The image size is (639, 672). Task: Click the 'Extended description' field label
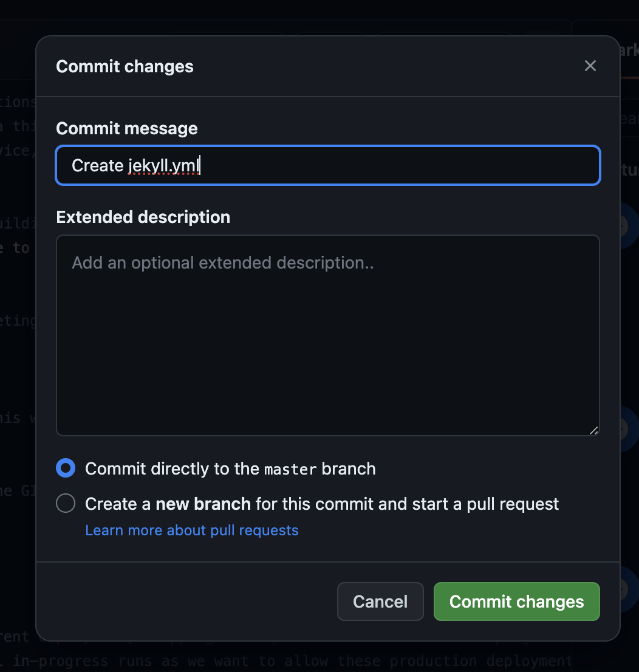tap(143, 218)
